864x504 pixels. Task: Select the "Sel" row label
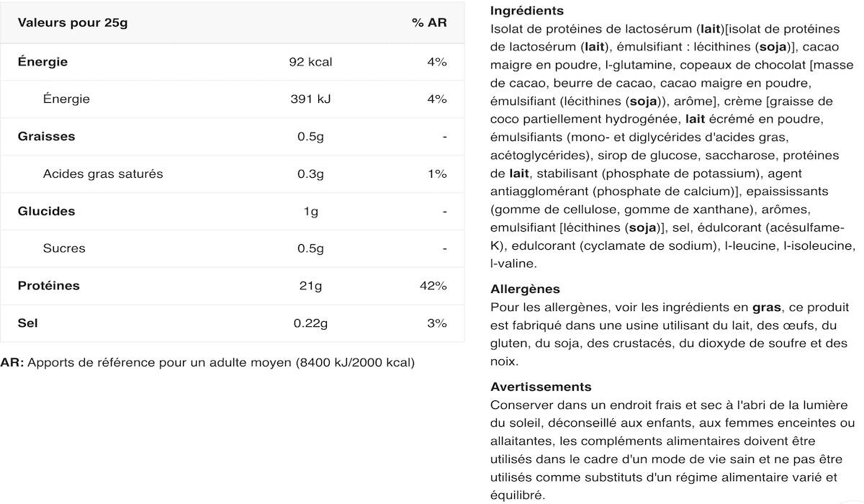[28, 323]
